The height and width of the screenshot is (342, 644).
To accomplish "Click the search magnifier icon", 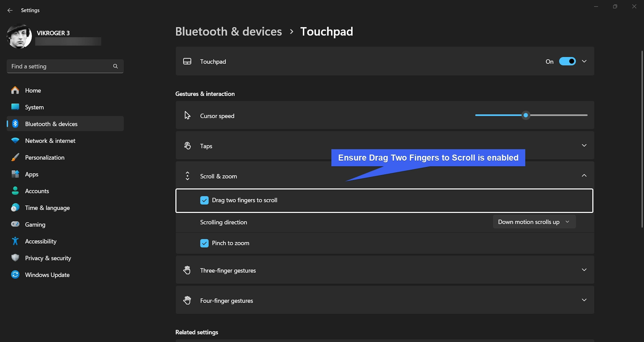I will pos(115,66).
